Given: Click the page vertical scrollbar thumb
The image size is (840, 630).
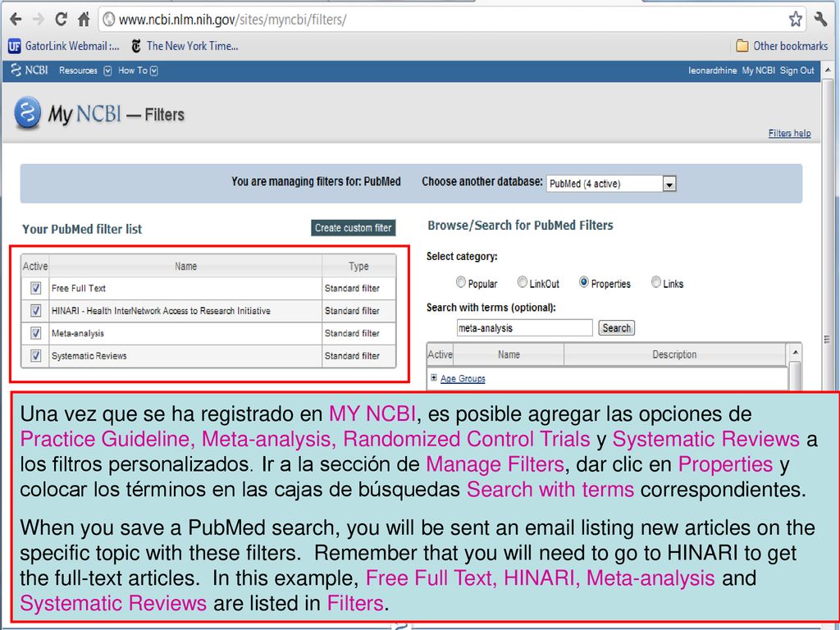Looking at the screenshot, I should (x=828, y=339).
